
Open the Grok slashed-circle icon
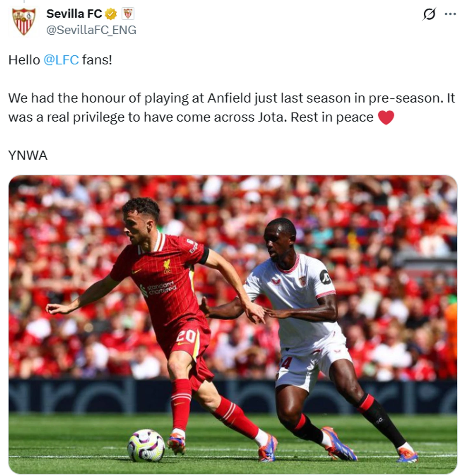point(429,14)
